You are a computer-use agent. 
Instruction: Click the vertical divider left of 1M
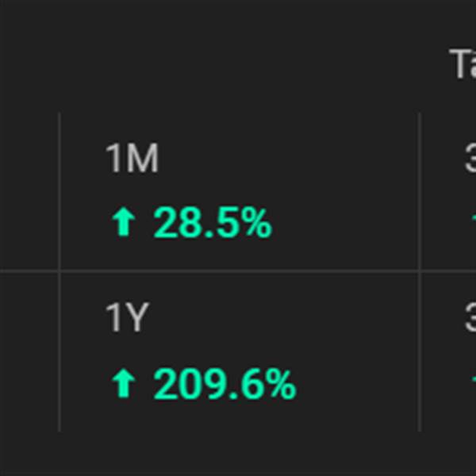point(59,192)
